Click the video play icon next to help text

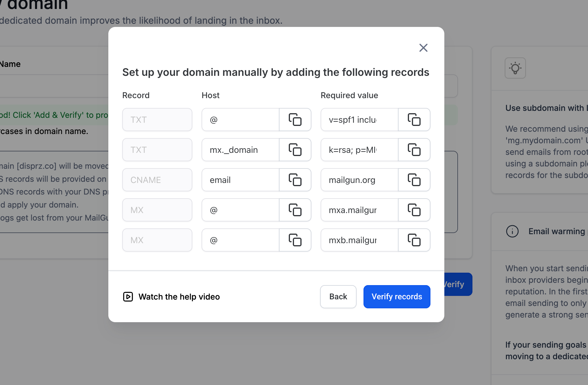[128, 297]
